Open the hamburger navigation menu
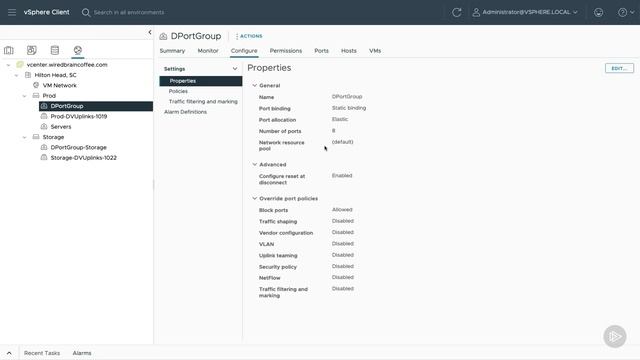Viewport: 640px width, 360px height. point(12,12)
